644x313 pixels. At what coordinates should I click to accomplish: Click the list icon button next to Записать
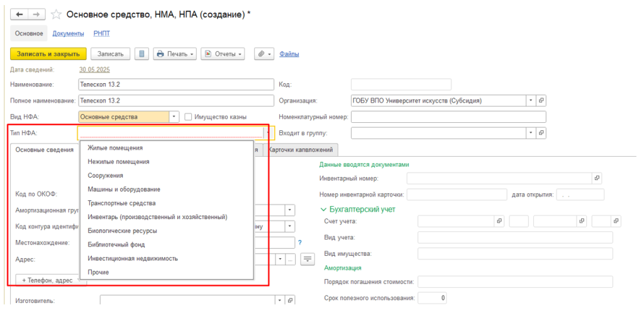click(142, 54)
